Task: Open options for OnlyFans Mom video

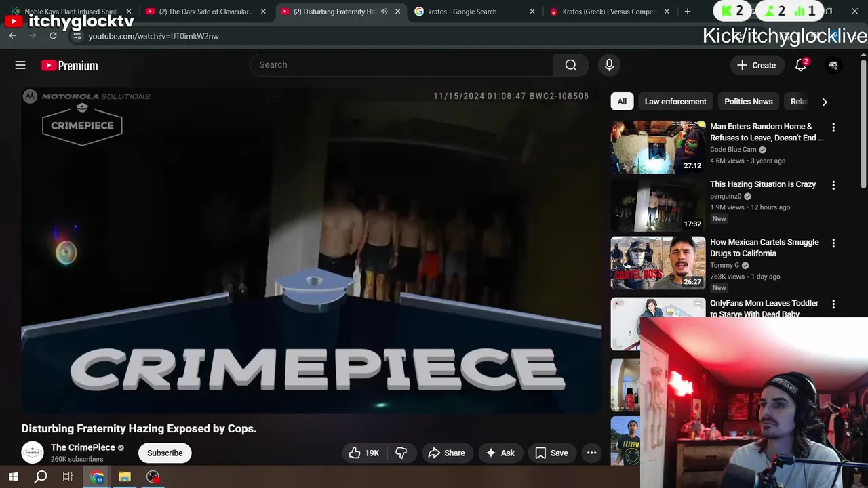Action: [x=833, y=304]
